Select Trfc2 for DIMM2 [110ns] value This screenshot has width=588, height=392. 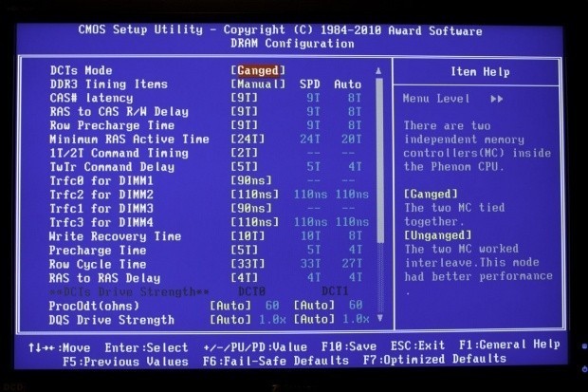pyautogui.click(x=254, y=195)
